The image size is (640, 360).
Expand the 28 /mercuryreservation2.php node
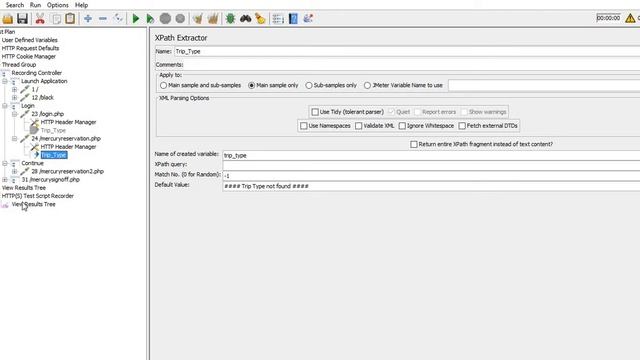click(15, 171)
